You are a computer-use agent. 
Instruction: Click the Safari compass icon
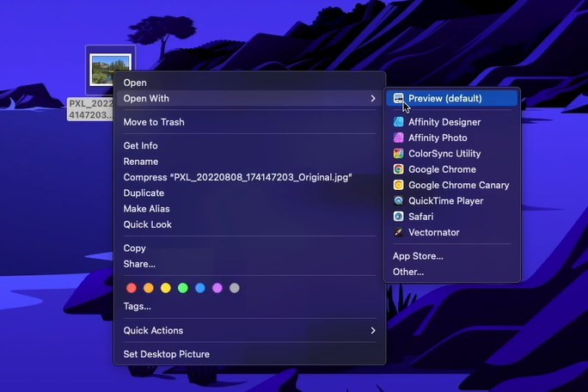(398, 217)
